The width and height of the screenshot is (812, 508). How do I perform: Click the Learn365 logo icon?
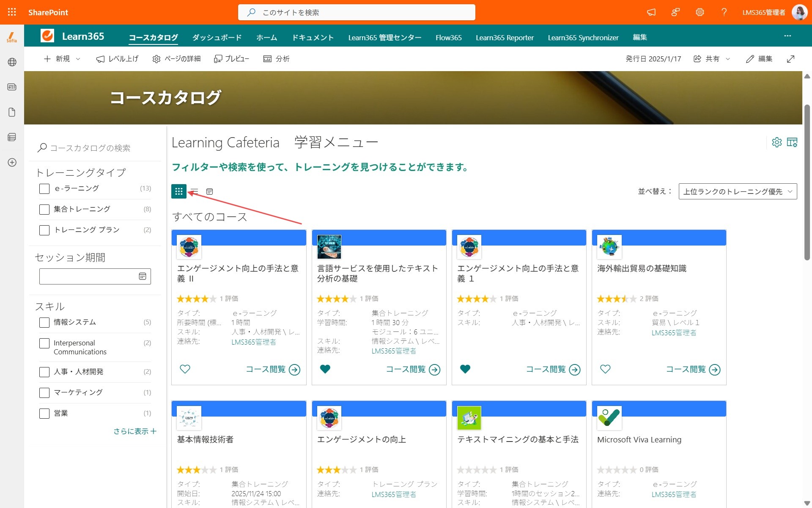pyautogui.click(x=47, y=36)
